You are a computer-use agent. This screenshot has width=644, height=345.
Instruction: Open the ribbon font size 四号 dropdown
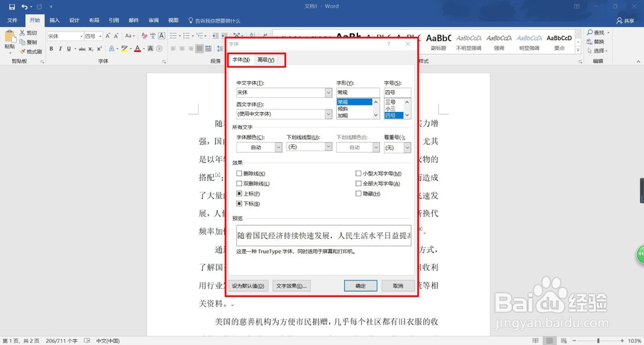[x=100, y=36]
